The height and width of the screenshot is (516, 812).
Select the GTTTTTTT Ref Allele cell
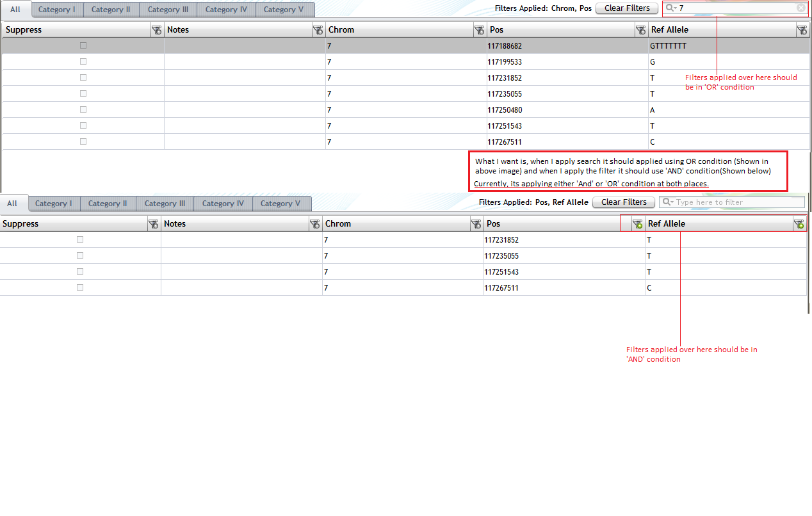[668, 46]
